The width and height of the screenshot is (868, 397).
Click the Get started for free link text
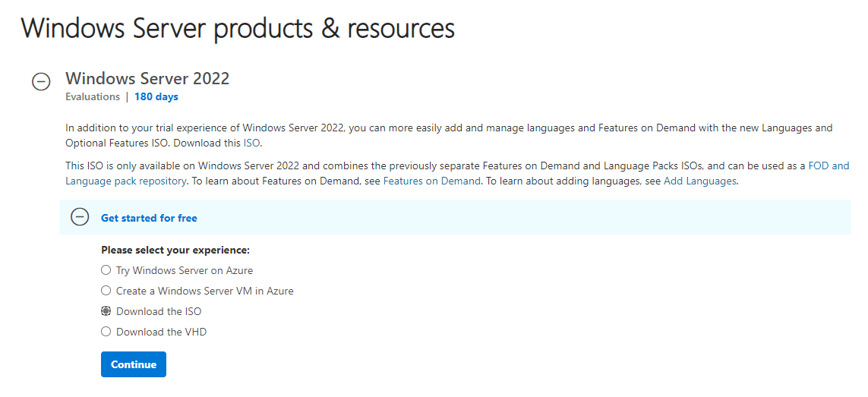point(149,218)
